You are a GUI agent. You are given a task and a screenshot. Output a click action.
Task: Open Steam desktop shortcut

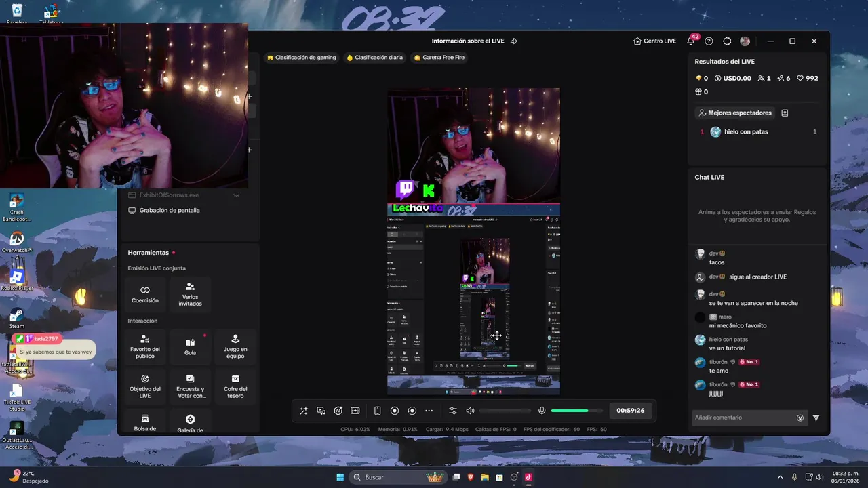tap(17, 319)
